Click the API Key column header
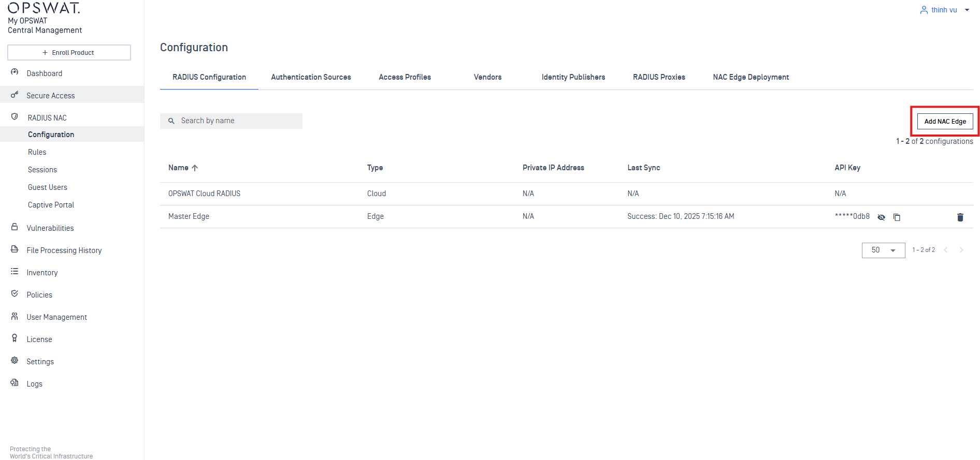This screenshot has height=460, width=980. coord(847,168)
